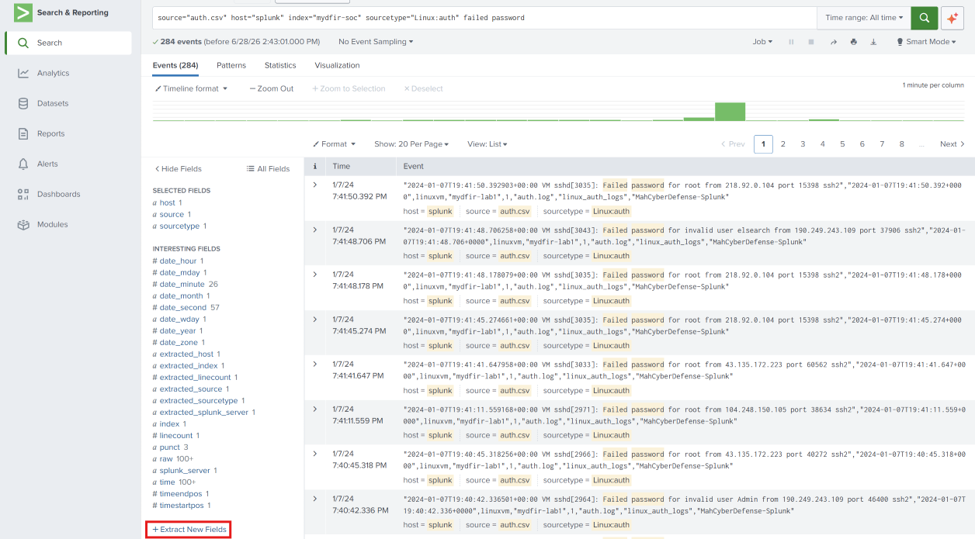Open the date_second interesting field
This screenshot has width=975, height=539.
(x=182, y=308)
